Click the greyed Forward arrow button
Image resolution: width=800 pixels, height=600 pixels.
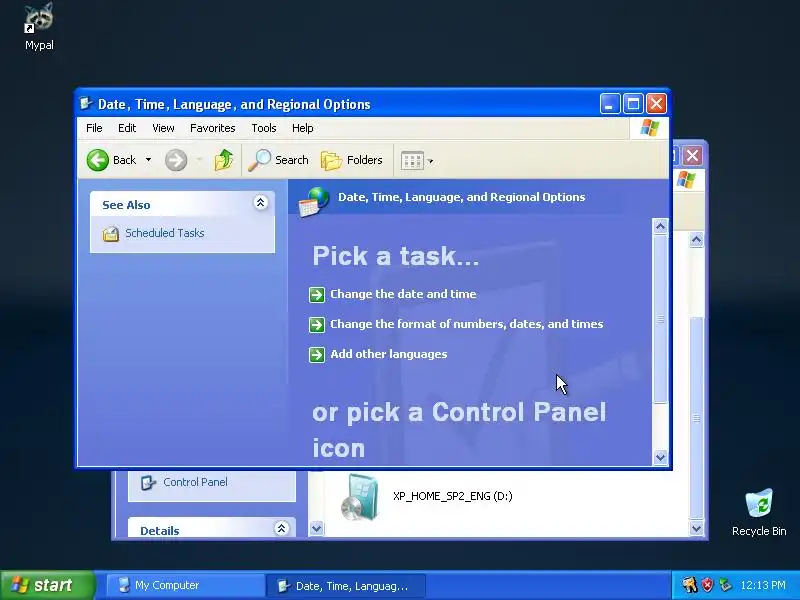(x=176, y=160)
